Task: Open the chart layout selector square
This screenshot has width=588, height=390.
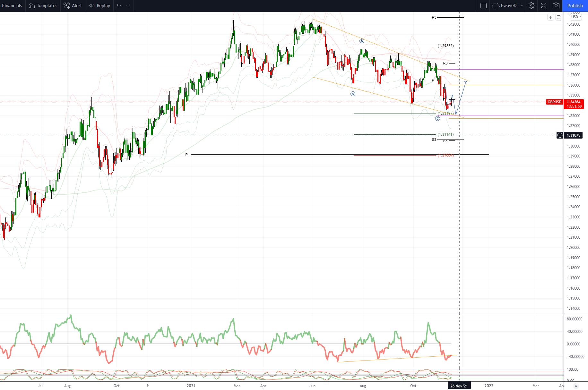Action: coord(483,5)
